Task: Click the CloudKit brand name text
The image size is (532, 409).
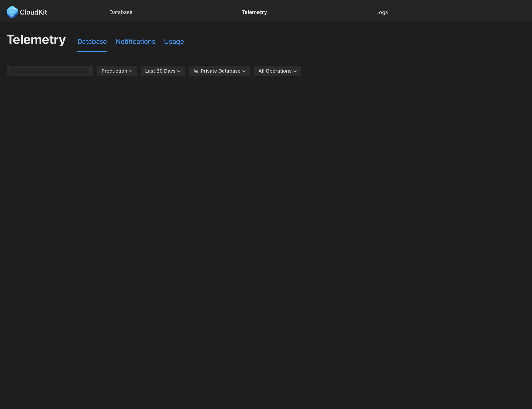Action: [33, 12]
